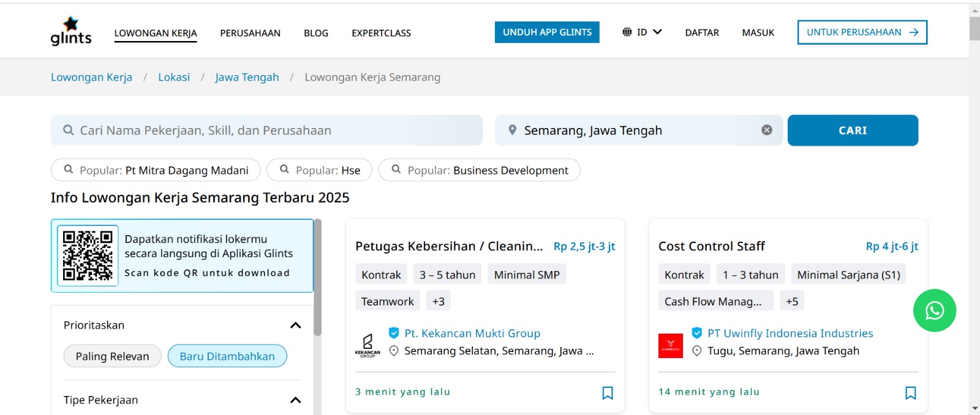Open the ID language dropdown
The image size is (980, 415).
(642, 32)
